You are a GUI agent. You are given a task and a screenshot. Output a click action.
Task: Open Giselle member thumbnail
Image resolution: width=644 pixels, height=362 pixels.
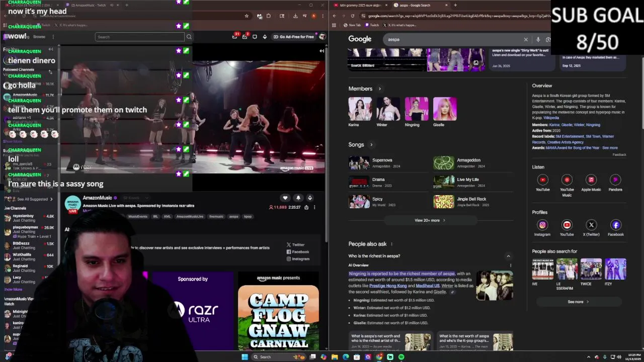(445, 109)
